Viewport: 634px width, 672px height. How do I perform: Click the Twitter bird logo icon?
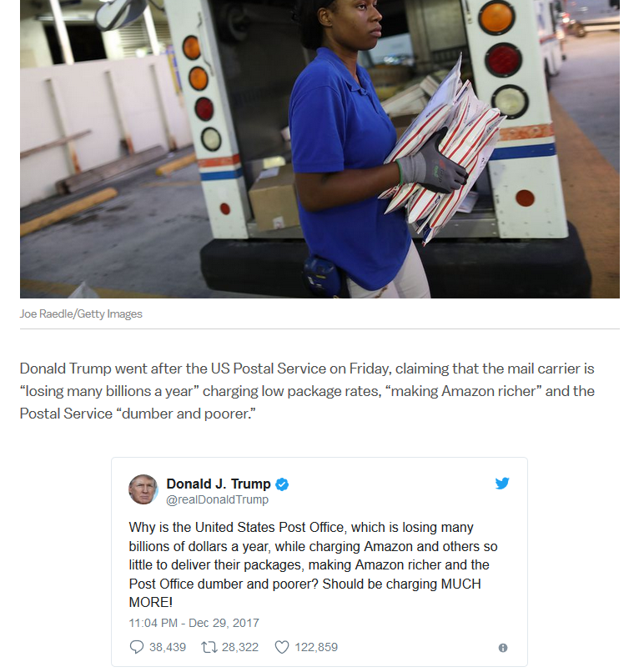(x=502, y=483)
